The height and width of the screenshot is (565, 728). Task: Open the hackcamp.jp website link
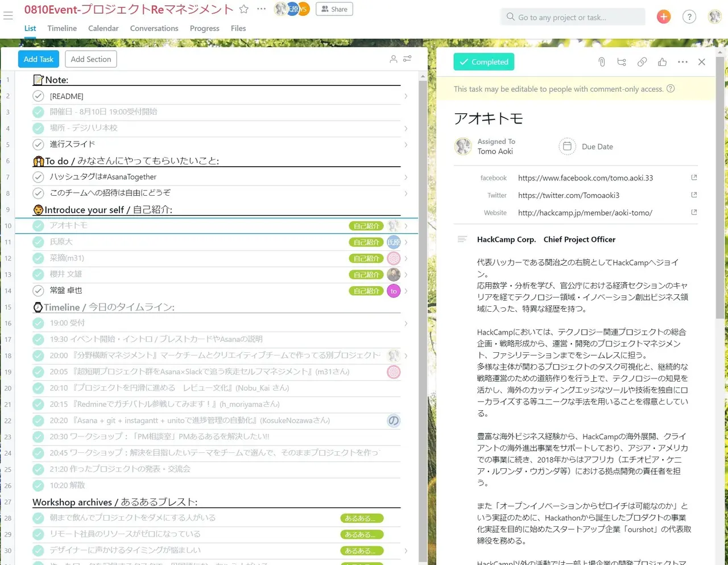tap(585, 213)
